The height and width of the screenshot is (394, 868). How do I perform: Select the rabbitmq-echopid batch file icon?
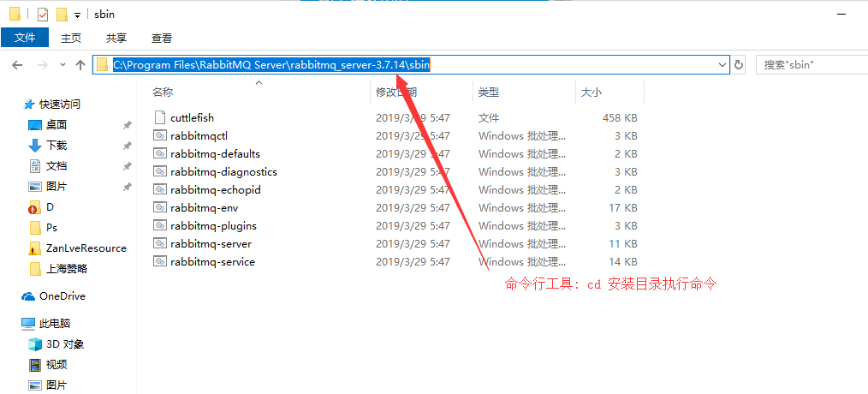tap(160, 189)
